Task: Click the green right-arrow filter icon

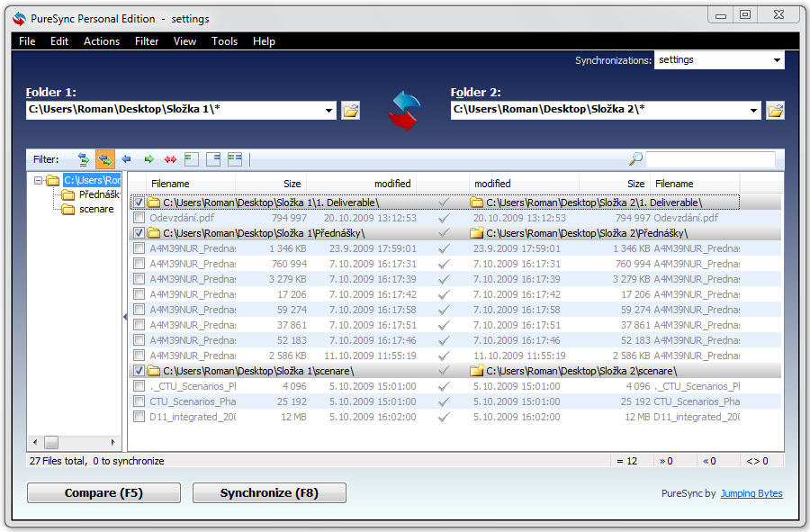Action: tap(148, 159)
